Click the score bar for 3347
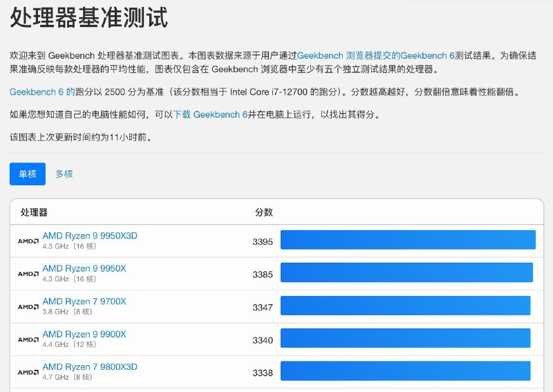553x392 pixels. click(405, 306)
